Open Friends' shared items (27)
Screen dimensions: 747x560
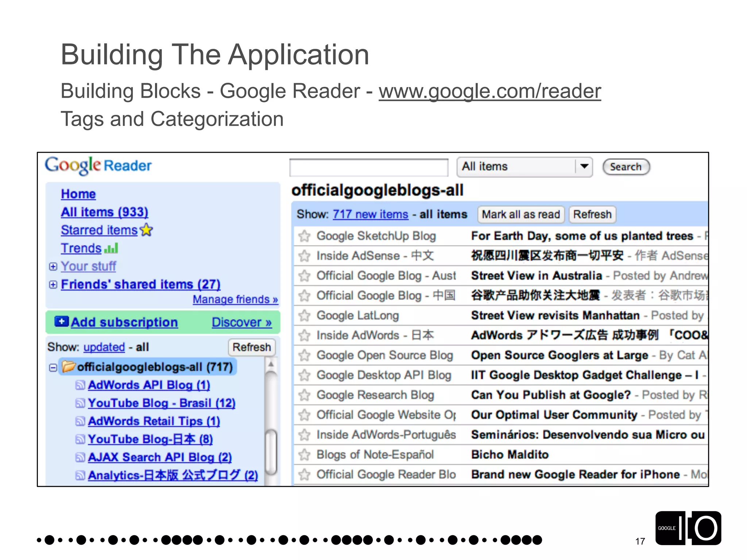pos(141,284)
